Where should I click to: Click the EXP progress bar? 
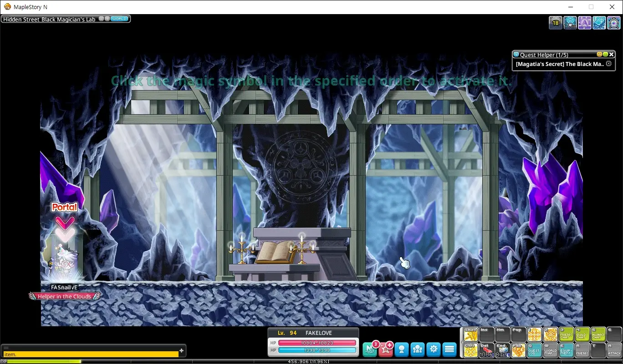point(311,362)
